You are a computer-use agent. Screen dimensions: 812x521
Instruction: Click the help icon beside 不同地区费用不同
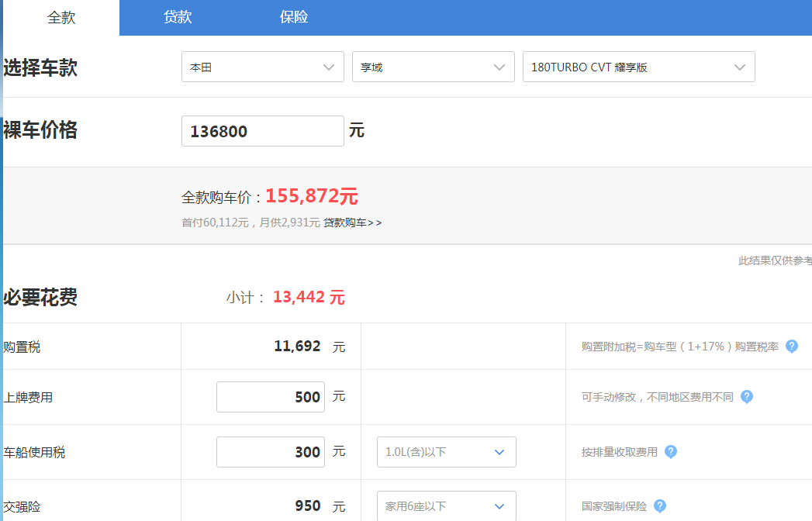tap(746, 397)
